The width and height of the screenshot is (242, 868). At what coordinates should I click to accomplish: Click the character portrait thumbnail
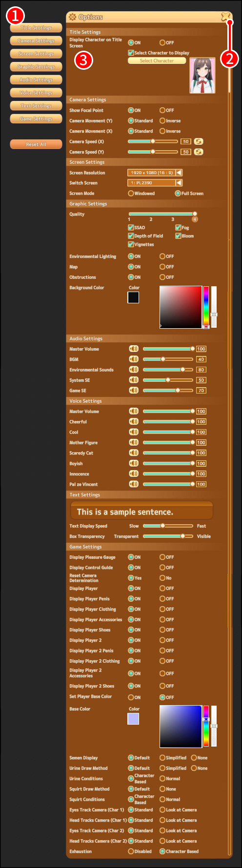click(202, 75)
